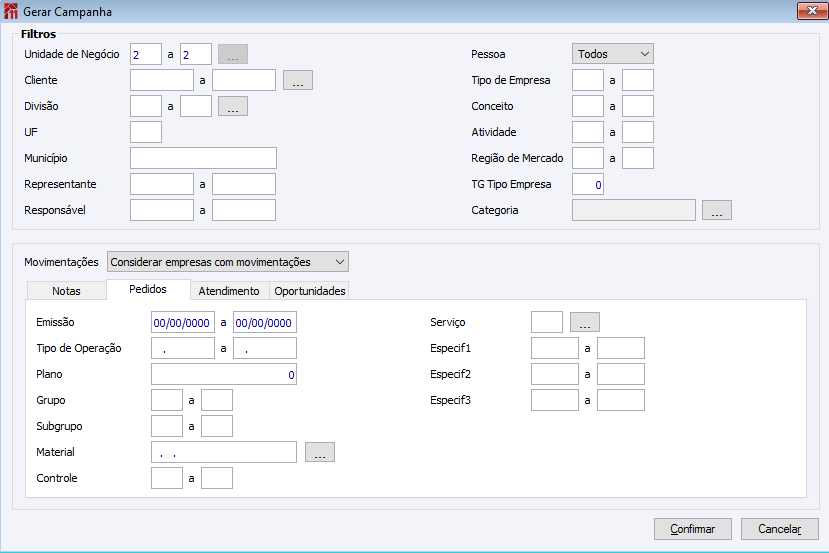Click the Gerar Campanha app icon in title bar

11,12
